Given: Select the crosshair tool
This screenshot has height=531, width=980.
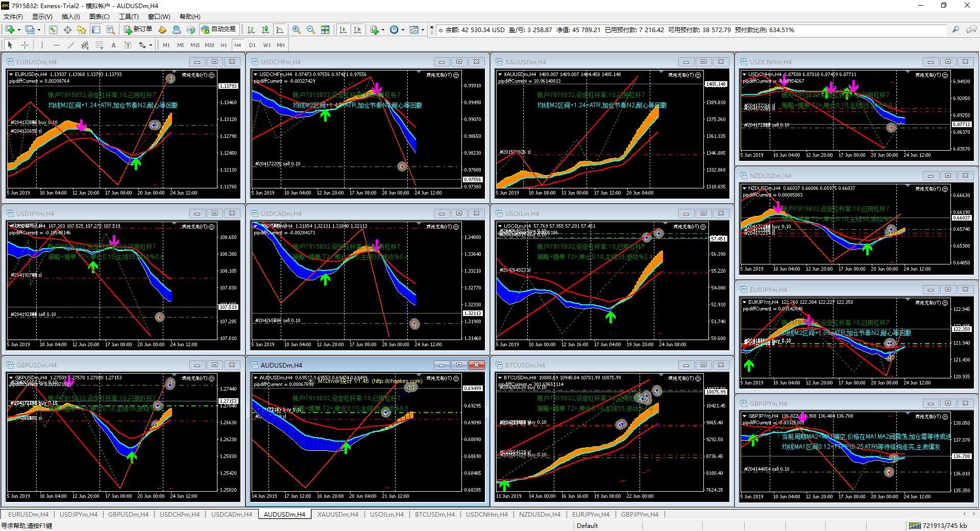Looking at the screenshot, I should pos(24,45).
